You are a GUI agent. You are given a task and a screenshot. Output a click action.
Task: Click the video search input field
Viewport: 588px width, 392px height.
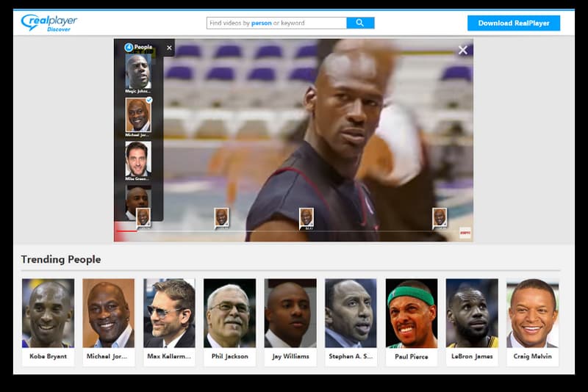[276, 23]
